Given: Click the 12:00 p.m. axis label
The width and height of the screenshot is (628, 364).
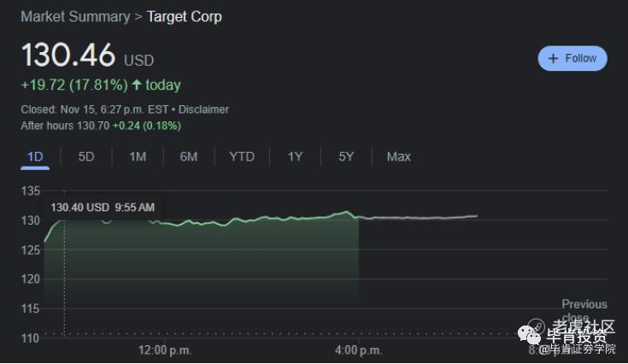Looking at the screenshot, I should pos(165,350).
